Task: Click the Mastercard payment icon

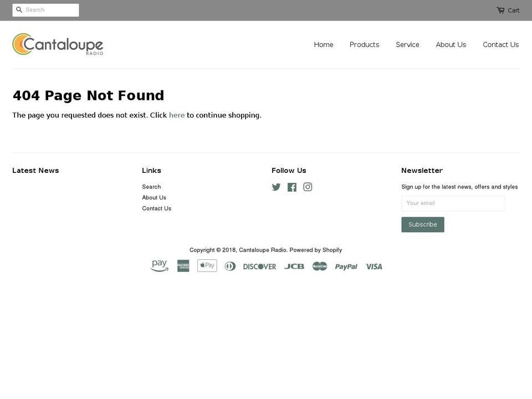Action: pyautogui.click(x=320, y=267)
